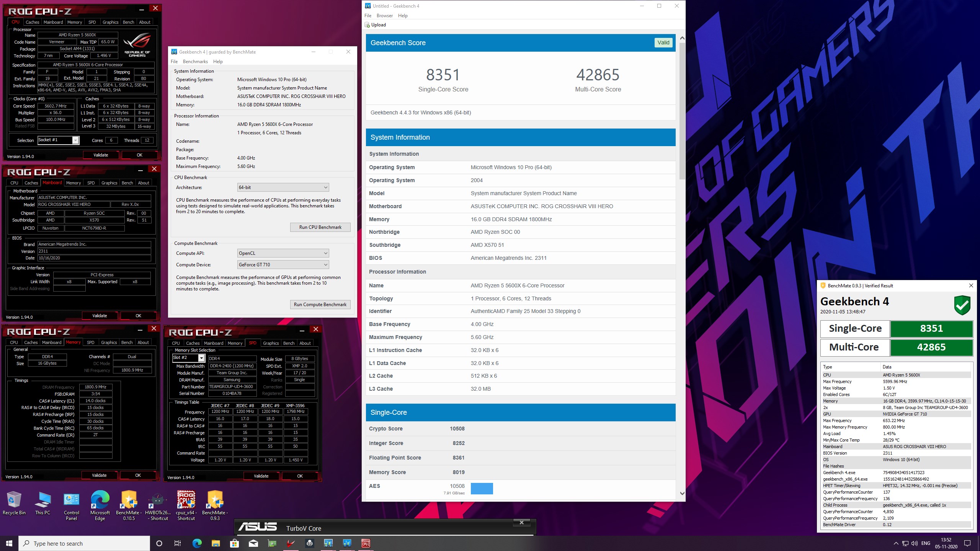980x551 pixels.
Task: Click the DRAM Frequency 1800.9 MHz value
Action: coord(96,387)
